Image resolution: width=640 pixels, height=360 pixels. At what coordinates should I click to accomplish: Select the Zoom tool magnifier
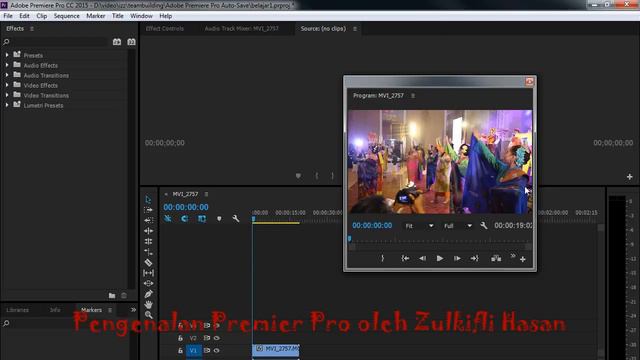click(148, 315)
